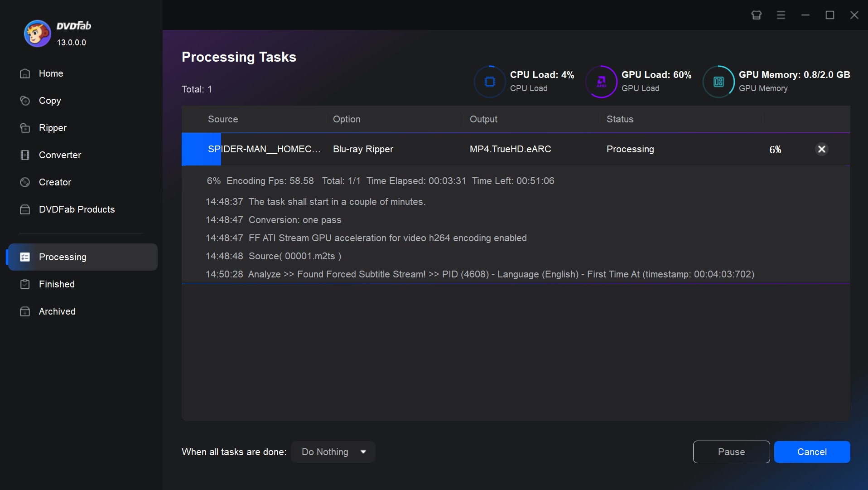Pause the current conversion

point(731,451)
